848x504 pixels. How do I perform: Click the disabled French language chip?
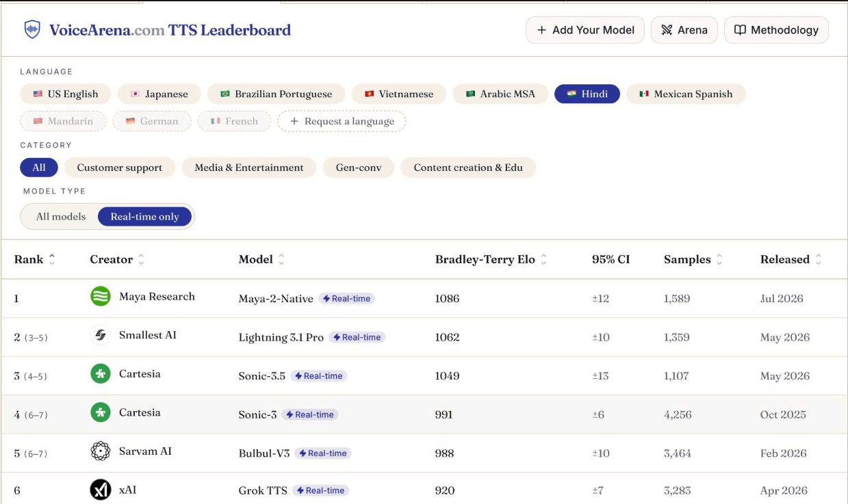pos(234,121)
